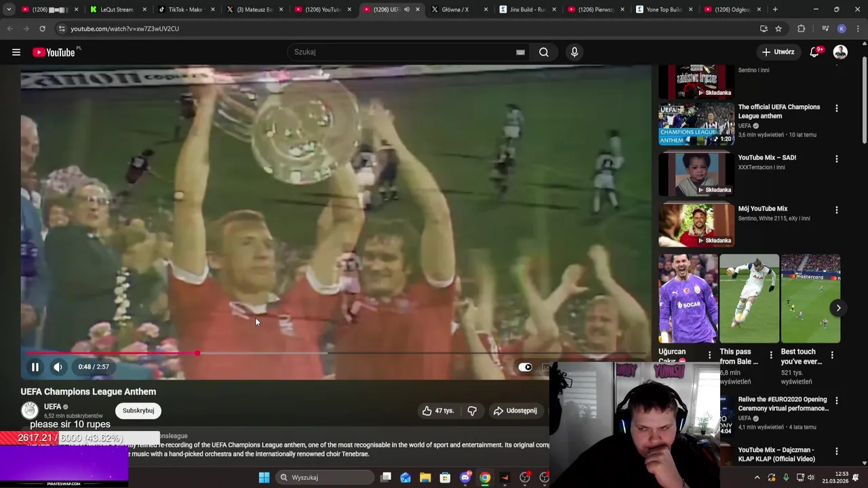Subscribe using the Subskrybuj button
This screenshot has height=488, width=868.
tap(138, 410)
